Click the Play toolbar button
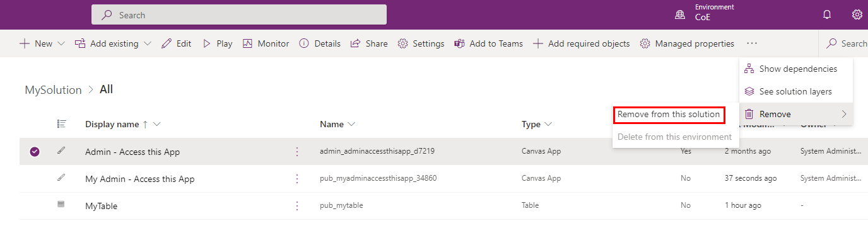This screenshot has height=233, width=868. (x=217, y=43)
